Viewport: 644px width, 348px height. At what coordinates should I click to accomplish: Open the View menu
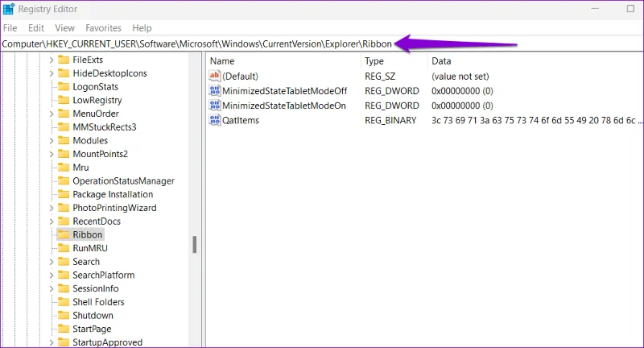tap(65, 28)
